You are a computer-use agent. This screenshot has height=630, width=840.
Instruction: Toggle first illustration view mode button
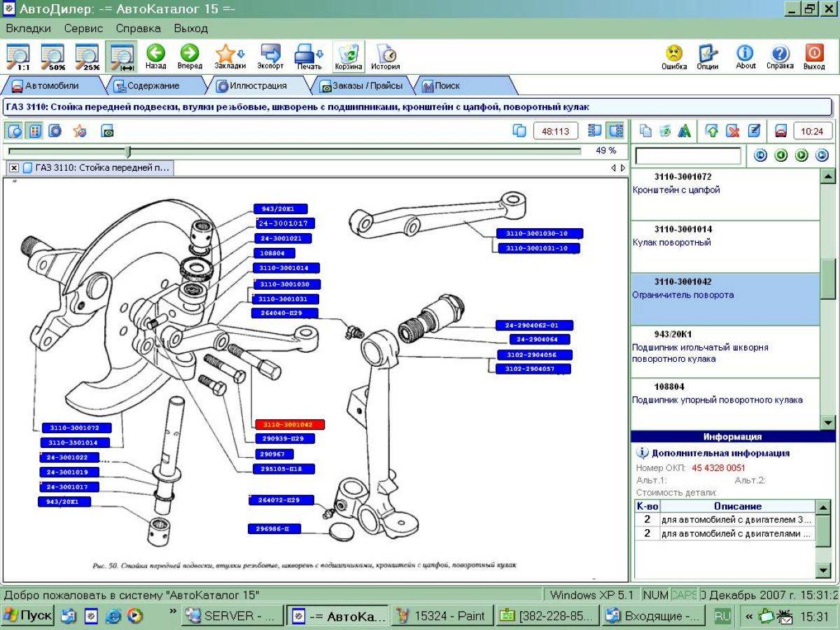[x=15, y=131]
